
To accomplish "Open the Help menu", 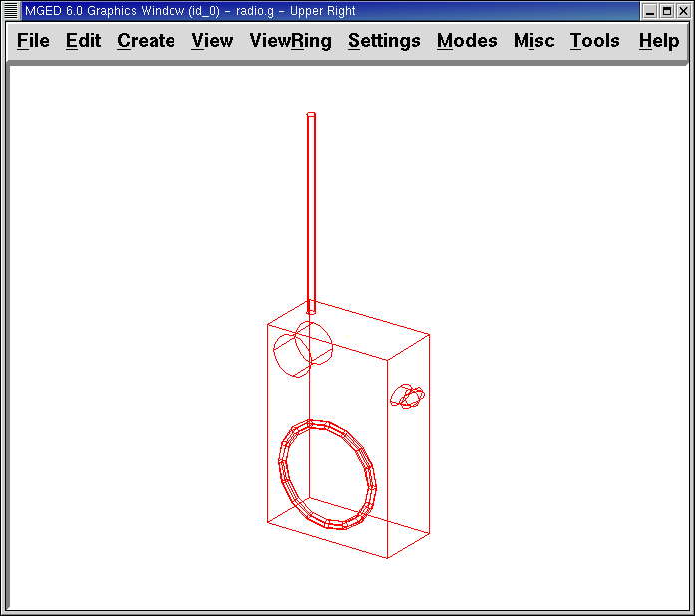I will [659, 41].
